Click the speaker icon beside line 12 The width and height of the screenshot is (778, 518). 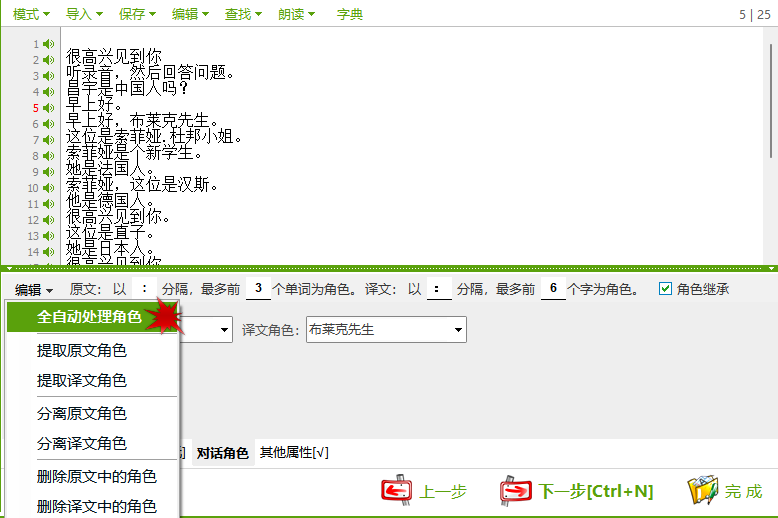tap(48, 220)
